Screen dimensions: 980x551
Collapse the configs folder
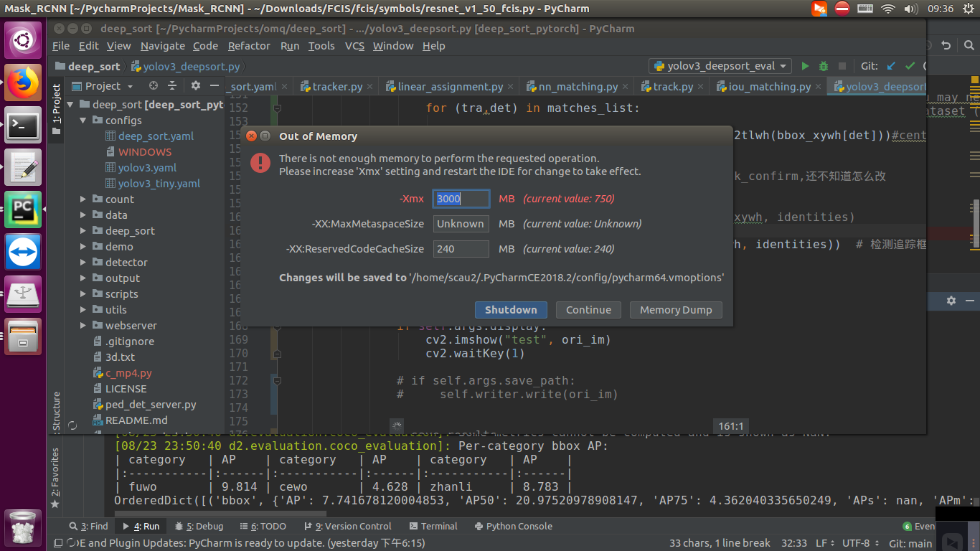[x=83, y=120]
